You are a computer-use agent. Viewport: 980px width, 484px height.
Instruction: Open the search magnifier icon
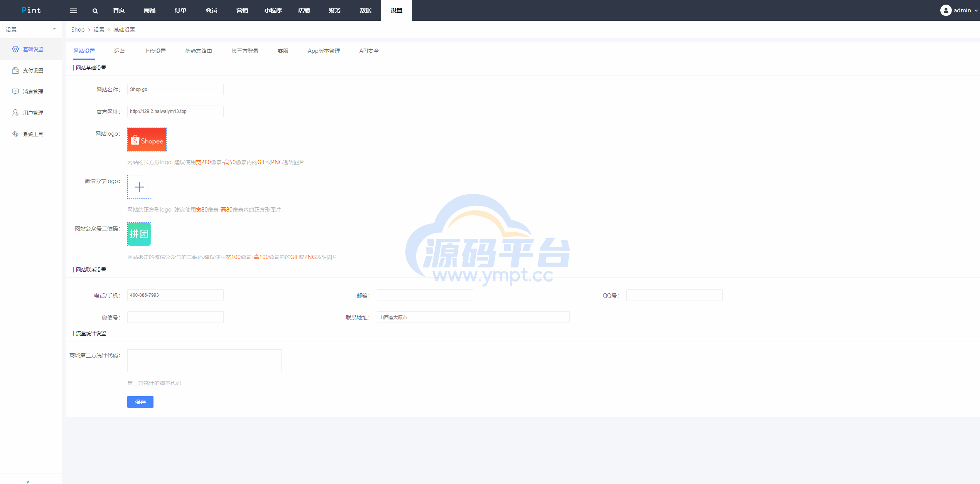[95, 11]
